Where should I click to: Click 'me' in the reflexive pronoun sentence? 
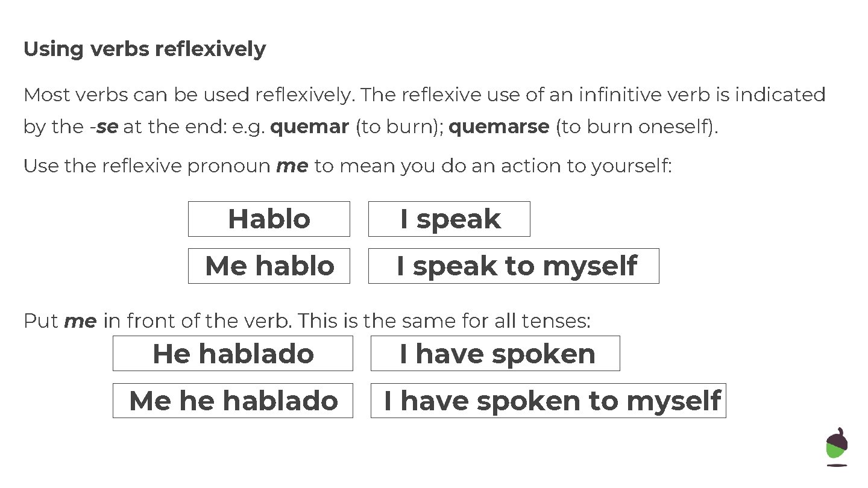[292, 166]
